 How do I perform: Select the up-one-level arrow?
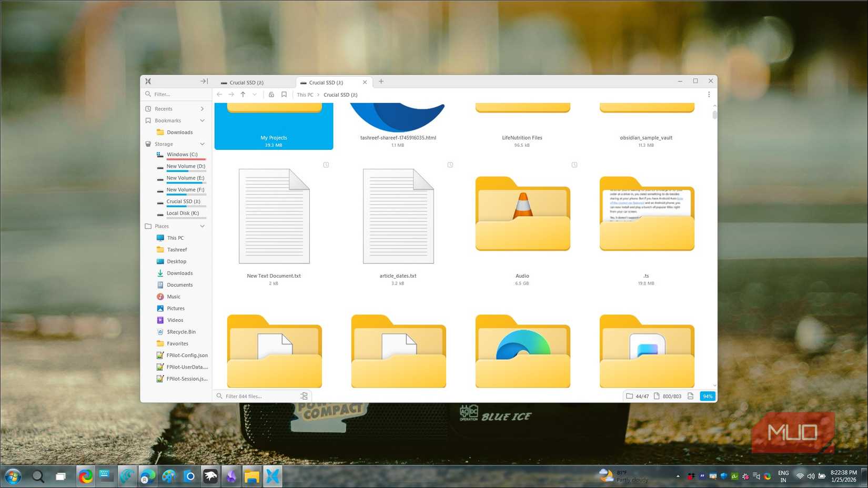[x=243, y=95]
